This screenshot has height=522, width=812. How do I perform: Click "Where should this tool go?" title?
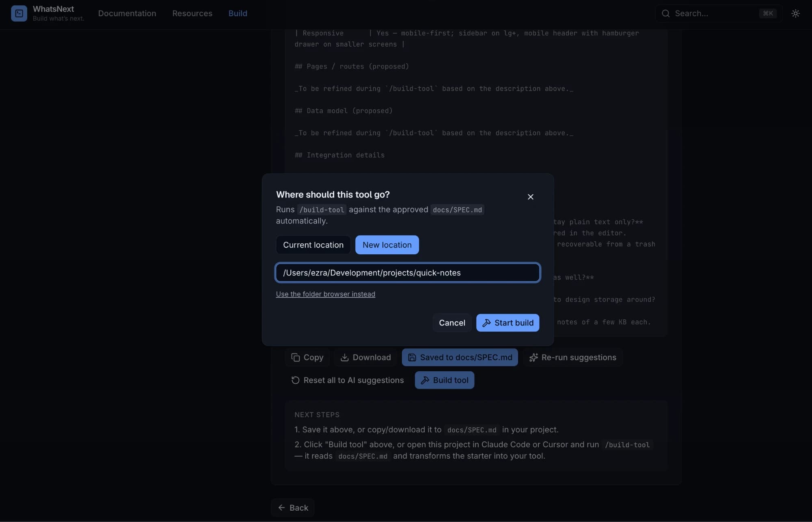tap(333, 195)
